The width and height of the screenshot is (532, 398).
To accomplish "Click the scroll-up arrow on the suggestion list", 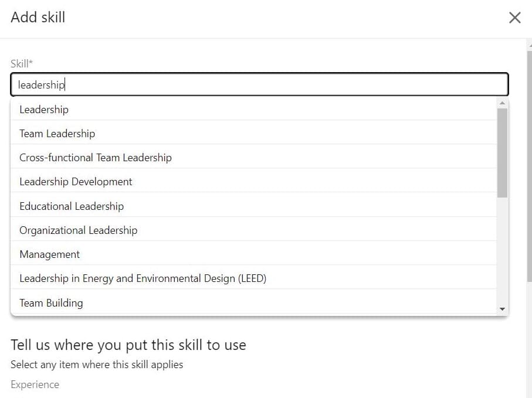I will tap(502, 103).
